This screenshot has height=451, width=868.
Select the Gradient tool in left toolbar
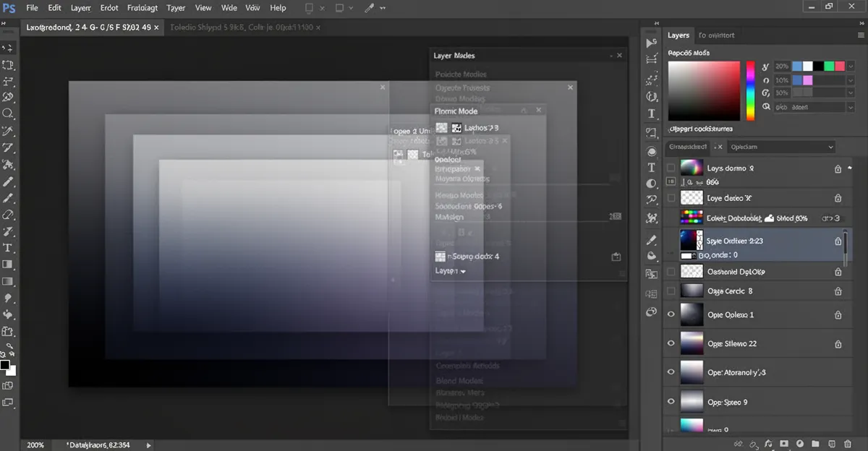[x=8, y=281]
